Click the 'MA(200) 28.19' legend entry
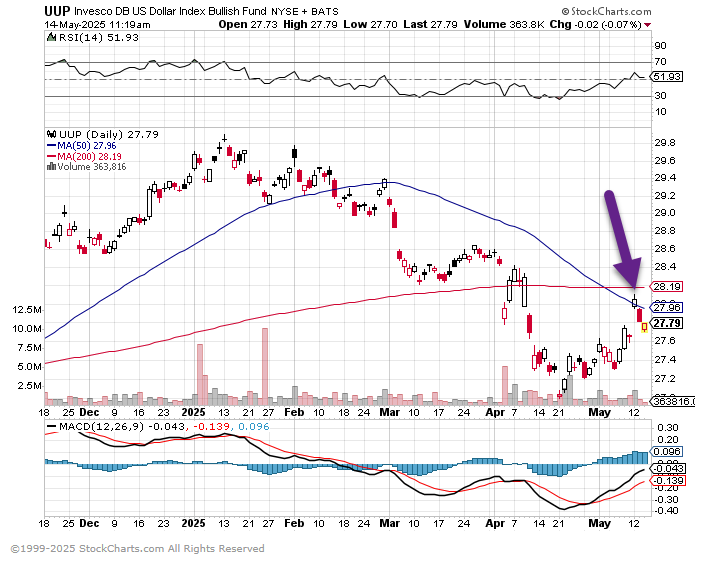The image size is (713, 580). coord(84,156)
